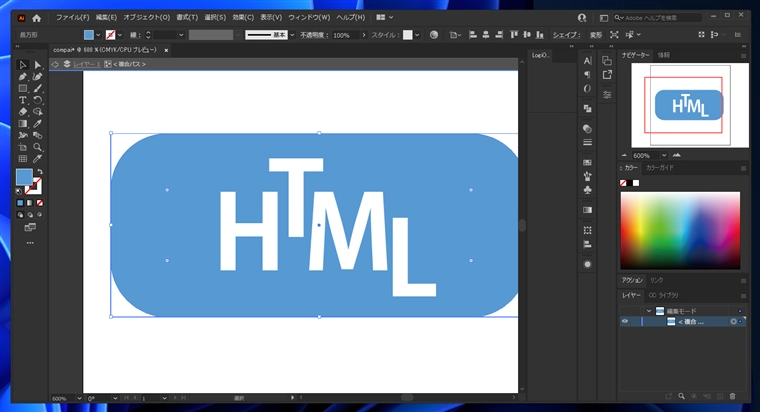Click the Transform button
760x412 pixels.
[596, 35]
